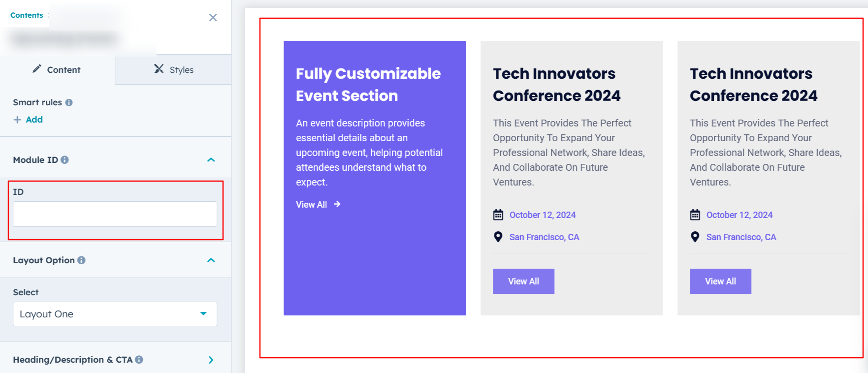Click the location pin icon in the middle card
The height and width of the screenshot is (373, 868).
tap(498, 237)
